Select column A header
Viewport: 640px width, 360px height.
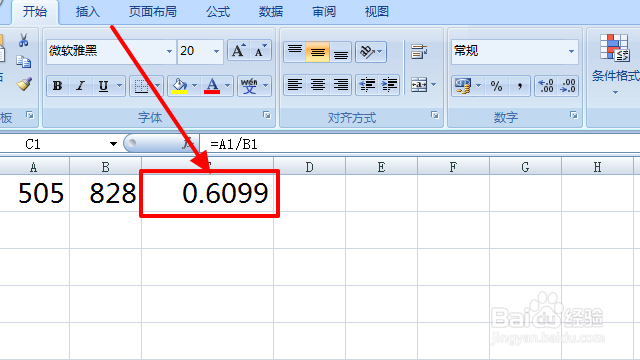[34, 167]
